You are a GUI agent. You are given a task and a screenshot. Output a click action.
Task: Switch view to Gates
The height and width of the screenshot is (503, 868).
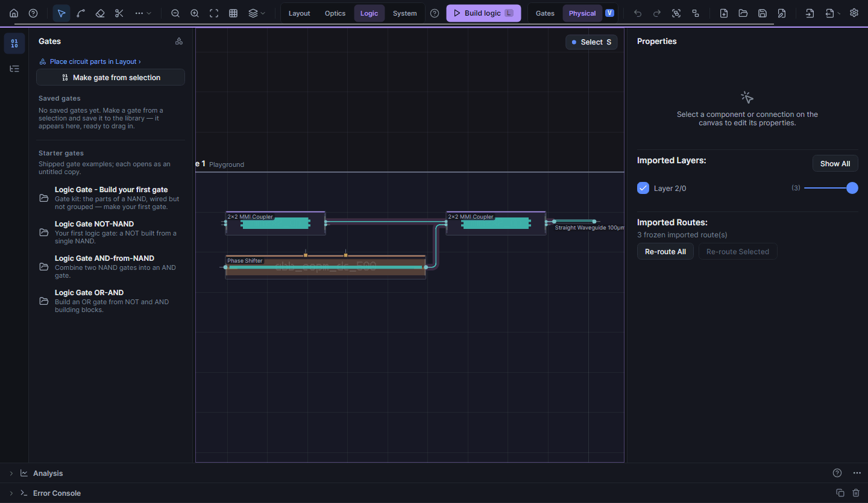(545, 13)
